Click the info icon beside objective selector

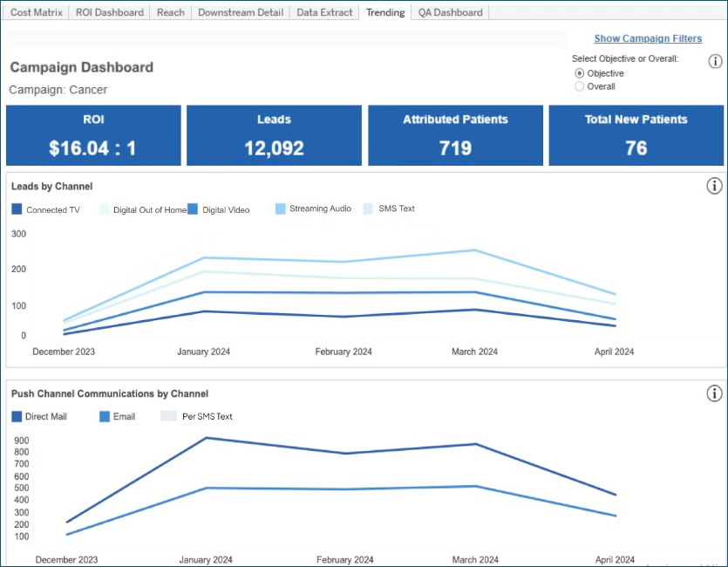coord(715,61)
